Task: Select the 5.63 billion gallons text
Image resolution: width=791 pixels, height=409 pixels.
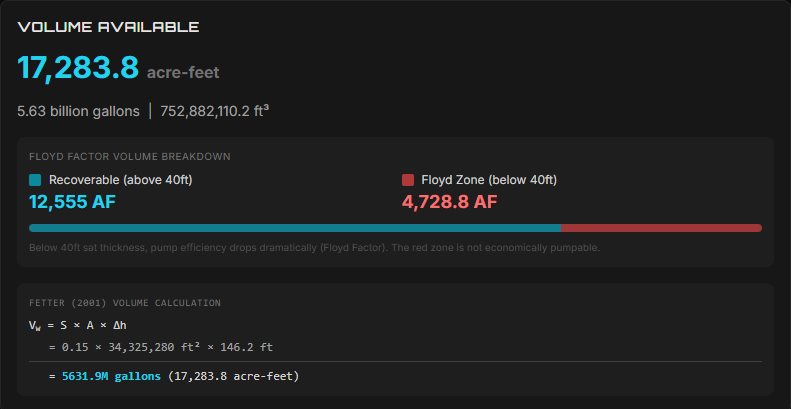Action: pos(78,111)
